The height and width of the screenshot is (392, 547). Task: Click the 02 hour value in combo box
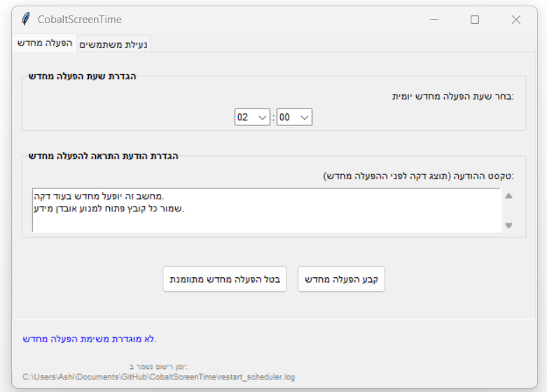click(244, 118)
